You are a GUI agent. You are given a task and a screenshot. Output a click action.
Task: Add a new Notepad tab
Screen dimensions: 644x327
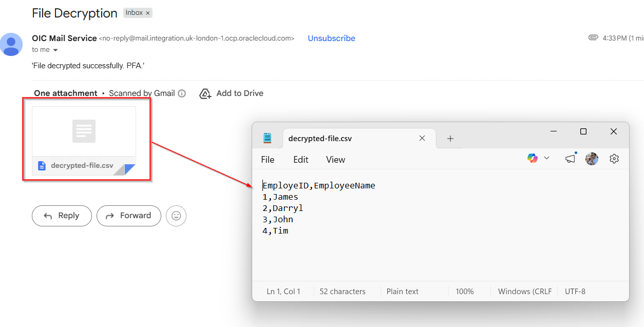click(450, 139)
